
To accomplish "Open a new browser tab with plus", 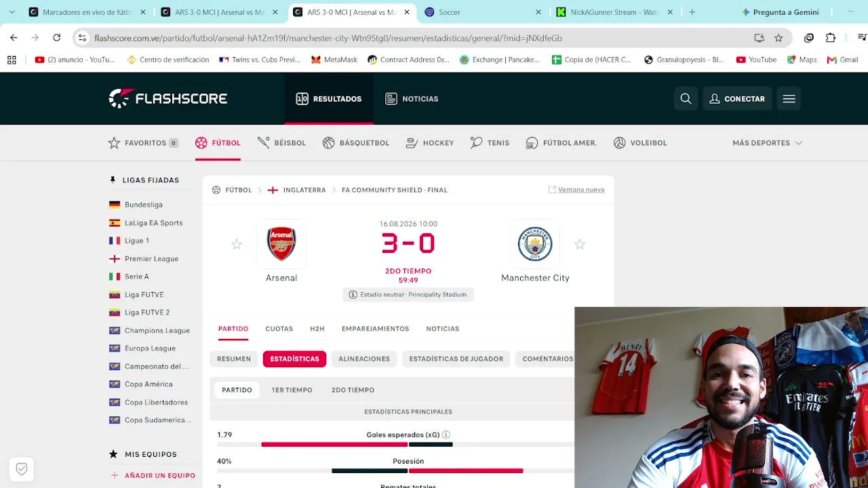I will [692, 12].
